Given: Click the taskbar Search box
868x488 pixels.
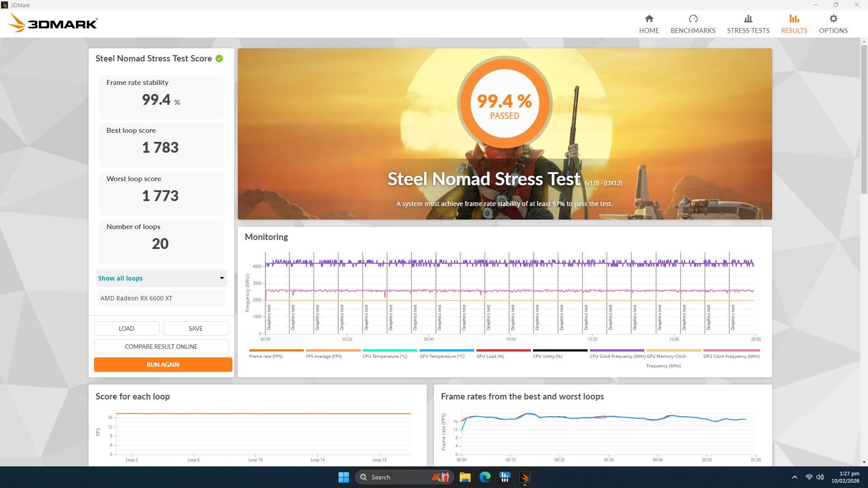Looking at the screenshot, I should pyautogui.click(x=404, y=477).
